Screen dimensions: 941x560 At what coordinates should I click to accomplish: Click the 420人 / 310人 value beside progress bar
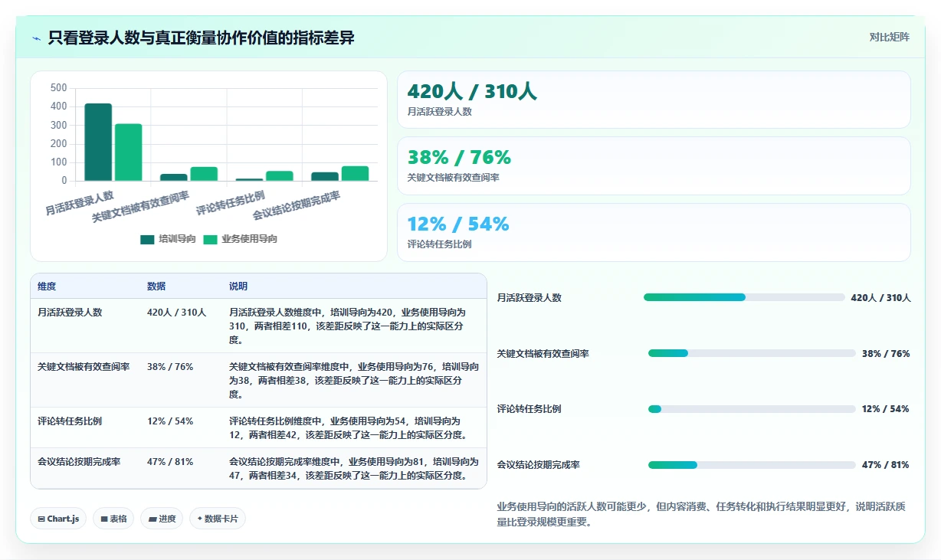point(881,298)
